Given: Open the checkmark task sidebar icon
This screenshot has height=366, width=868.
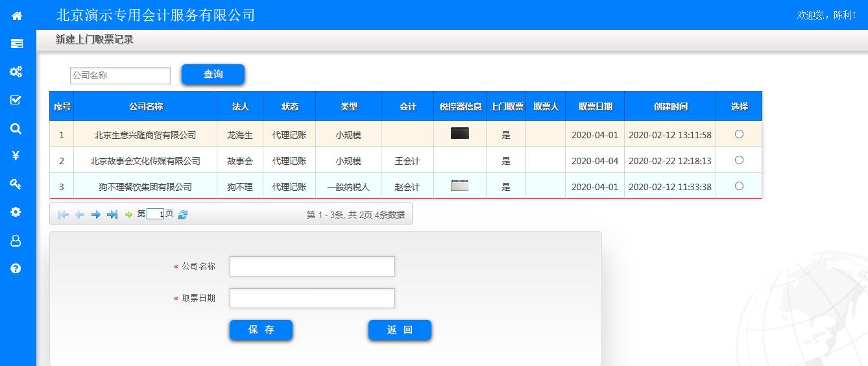Looking at the screenshot, I should click(16, 100).
